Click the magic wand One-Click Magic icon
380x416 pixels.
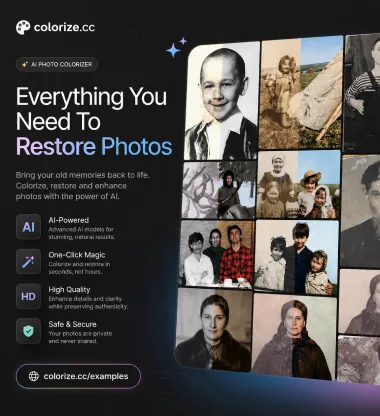(28, 262)
